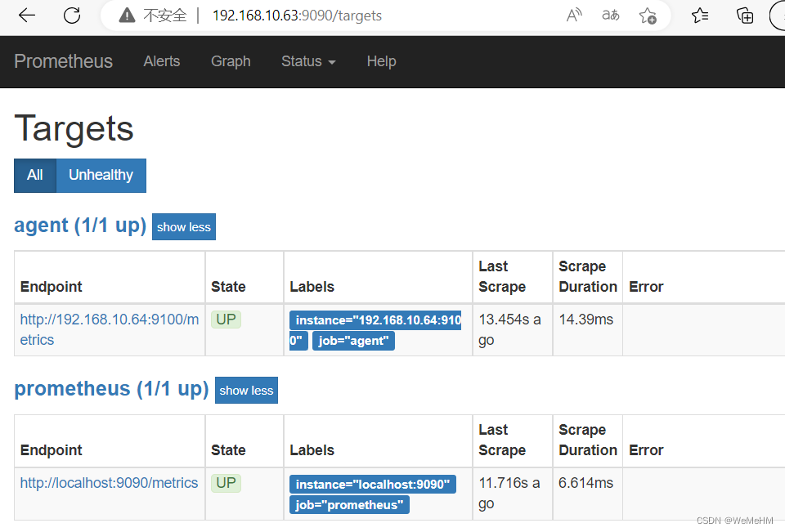
Task: Open the collections icon
Action: point(745,16)
